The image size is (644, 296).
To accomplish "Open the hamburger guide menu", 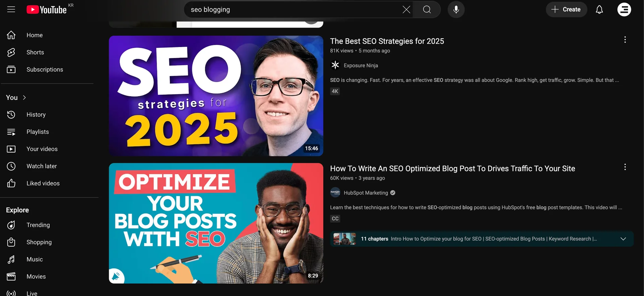I will pyautogui.click(x=11, y=9).
